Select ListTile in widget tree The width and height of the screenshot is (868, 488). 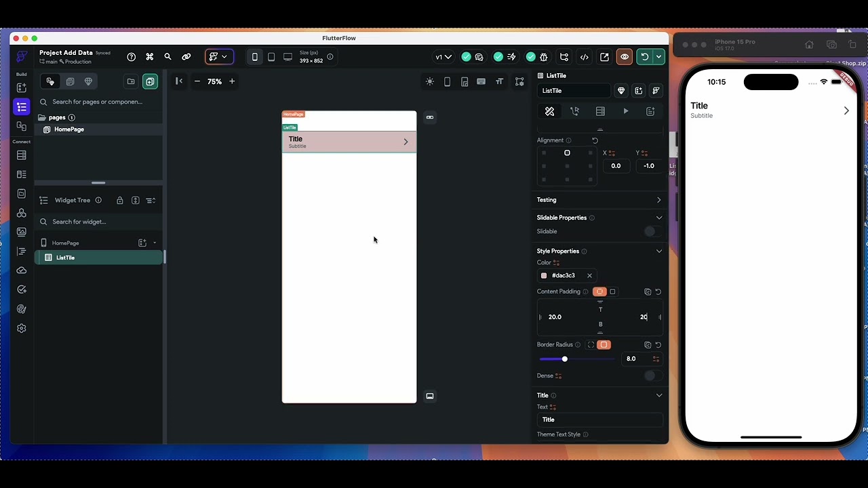pyautogui.click(x=99, y=258)
